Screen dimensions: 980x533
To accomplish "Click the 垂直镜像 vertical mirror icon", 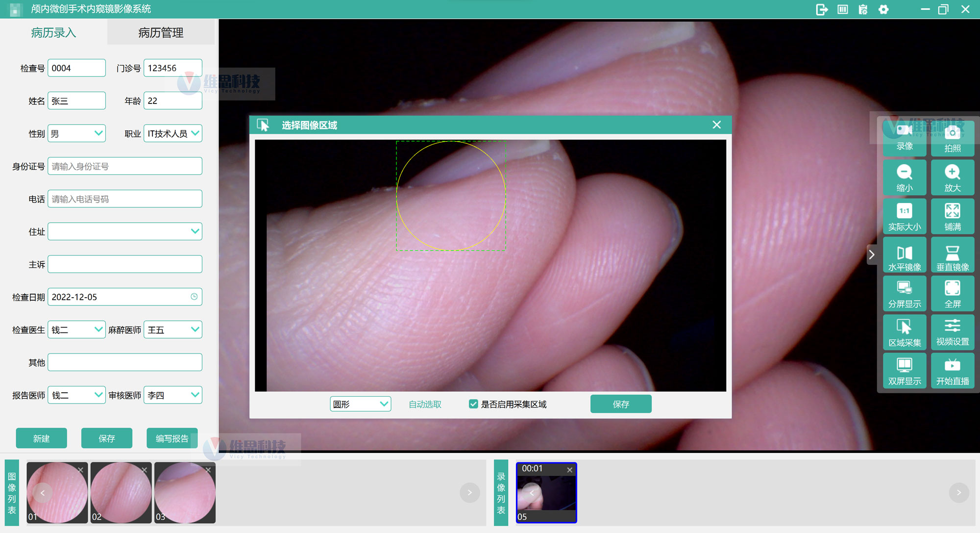I will coord(952,256).
